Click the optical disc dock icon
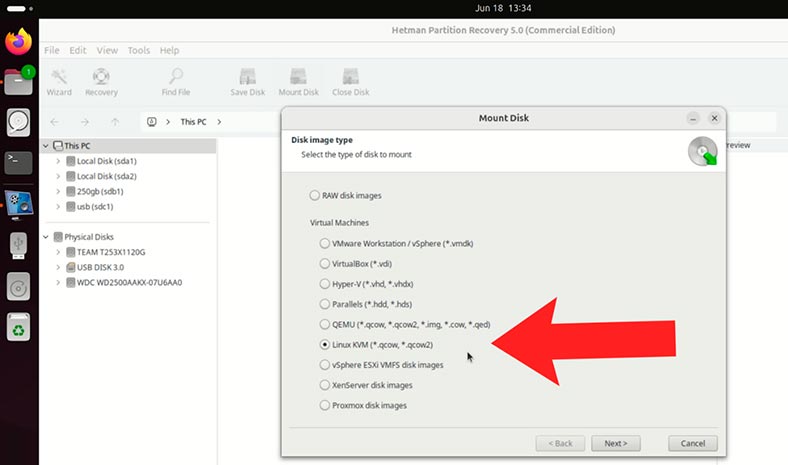The height and width of the screenshot is (465, 788). (x=19, y=287)
